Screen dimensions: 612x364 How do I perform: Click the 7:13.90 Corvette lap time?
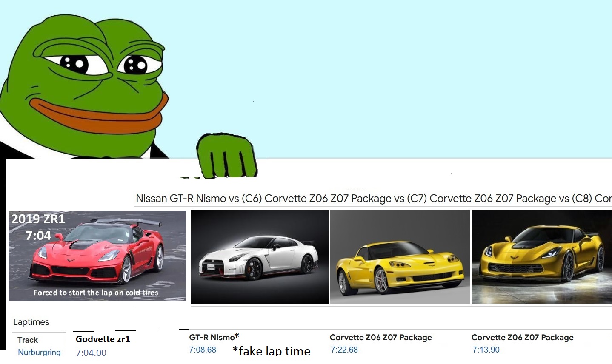pos(486,350)
